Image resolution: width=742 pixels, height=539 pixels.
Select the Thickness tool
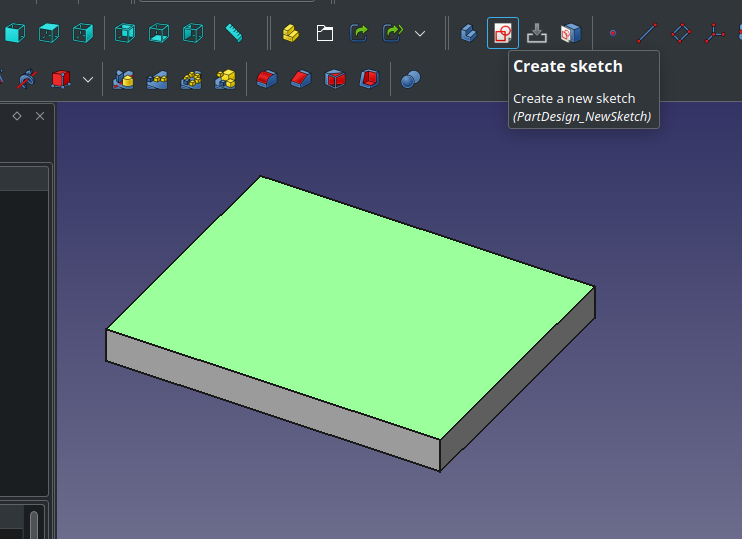point(369,78)
